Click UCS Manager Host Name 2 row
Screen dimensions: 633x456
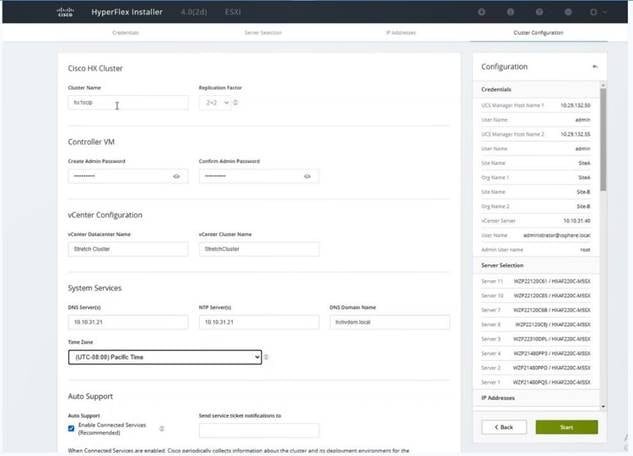click(536, 134)
